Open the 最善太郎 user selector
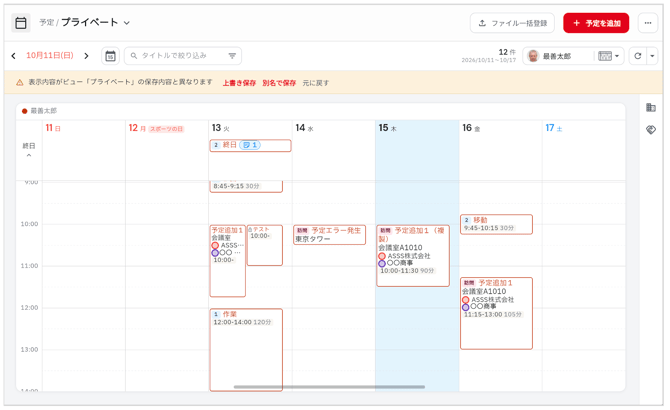 click(557, 56)
